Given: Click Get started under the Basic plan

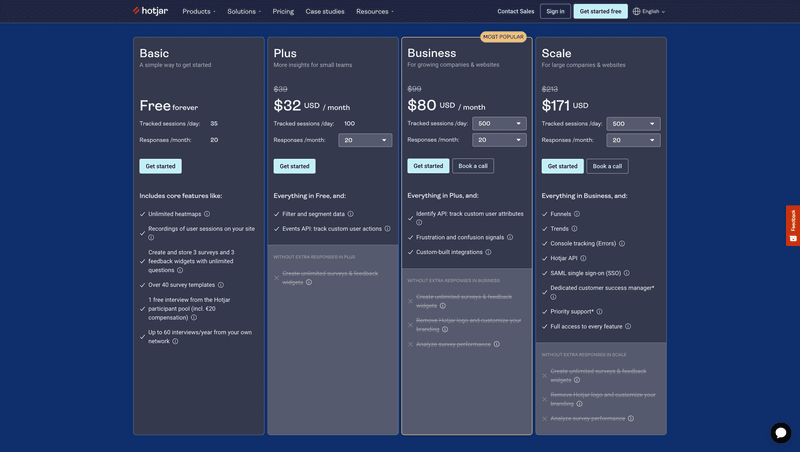Looking at the screenshot, I should (x=160, y=166).
